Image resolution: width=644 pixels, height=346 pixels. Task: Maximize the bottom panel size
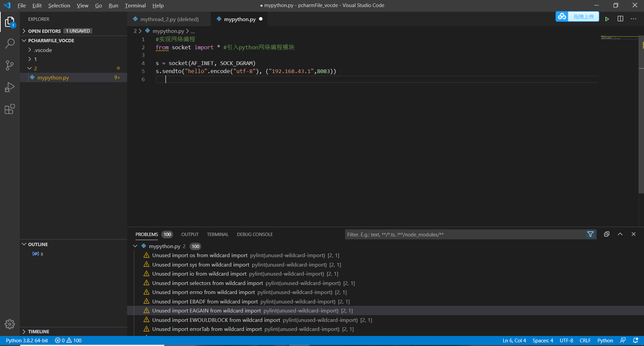pos(620,234)
